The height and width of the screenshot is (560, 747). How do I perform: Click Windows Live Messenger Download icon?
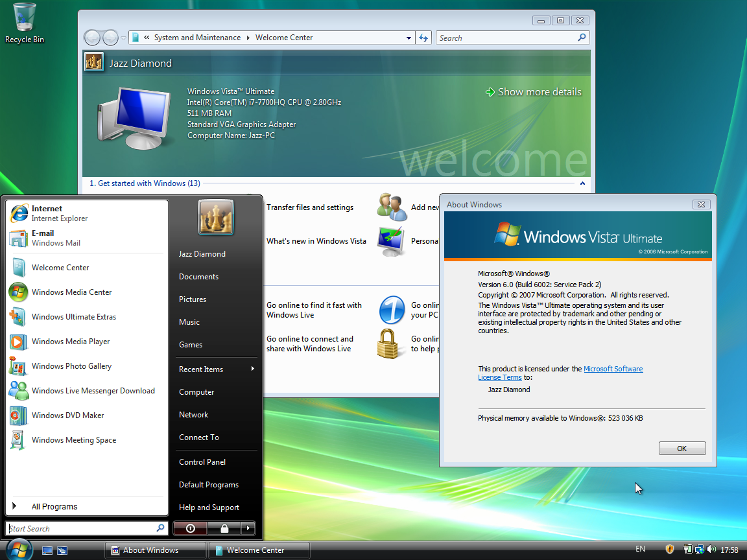[x=19, y=390]
